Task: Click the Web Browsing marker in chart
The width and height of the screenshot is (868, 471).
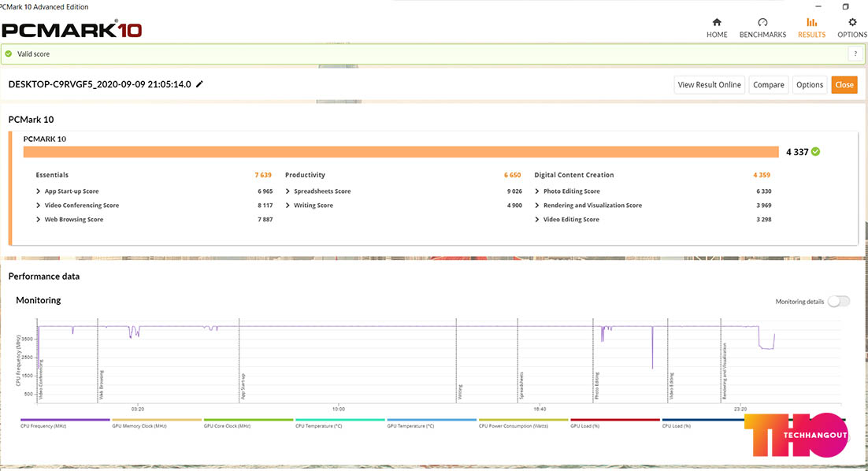Action: 102,384
